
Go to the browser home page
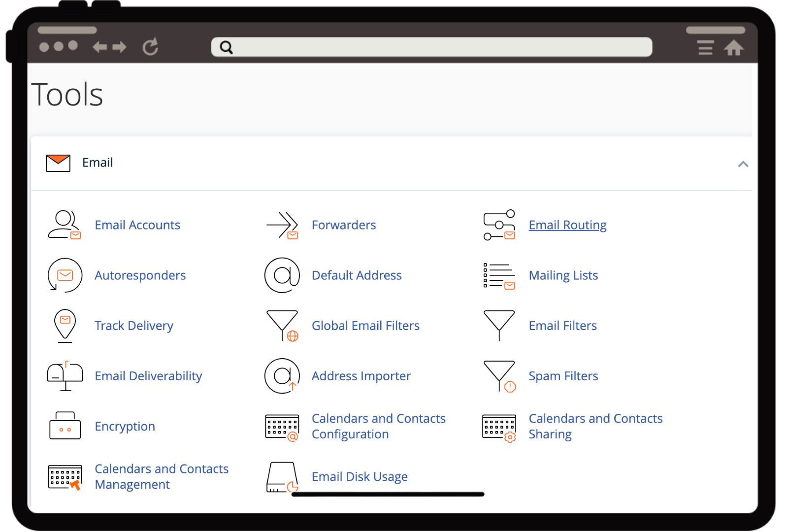tap(733, 48)
